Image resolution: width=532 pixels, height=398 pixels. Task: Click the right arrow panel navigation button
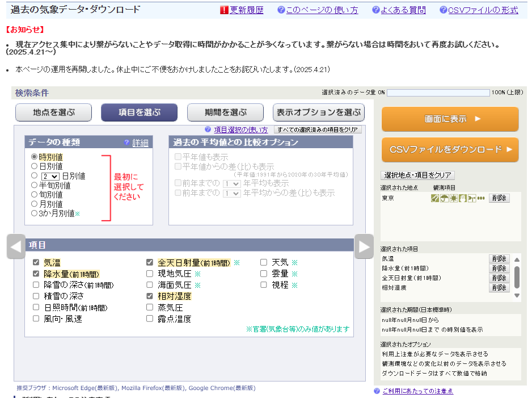(364, 246)
